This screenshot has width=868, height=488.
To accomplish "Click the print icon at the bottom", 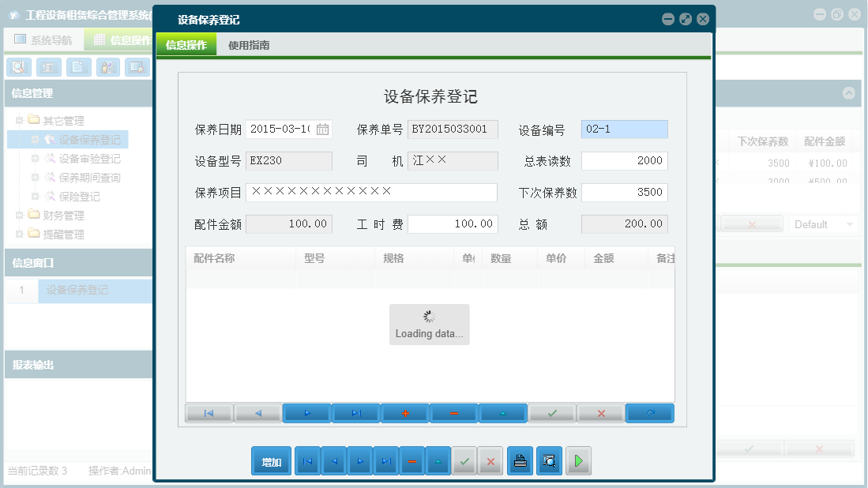I will pos(520,460).
